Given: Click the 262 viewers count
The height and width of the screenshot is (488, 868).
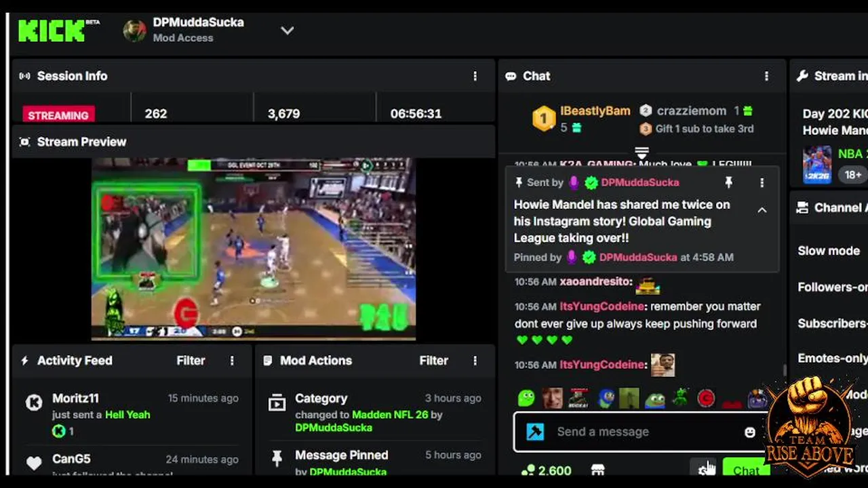Looking at the screenshot, I should coord(155,114).
